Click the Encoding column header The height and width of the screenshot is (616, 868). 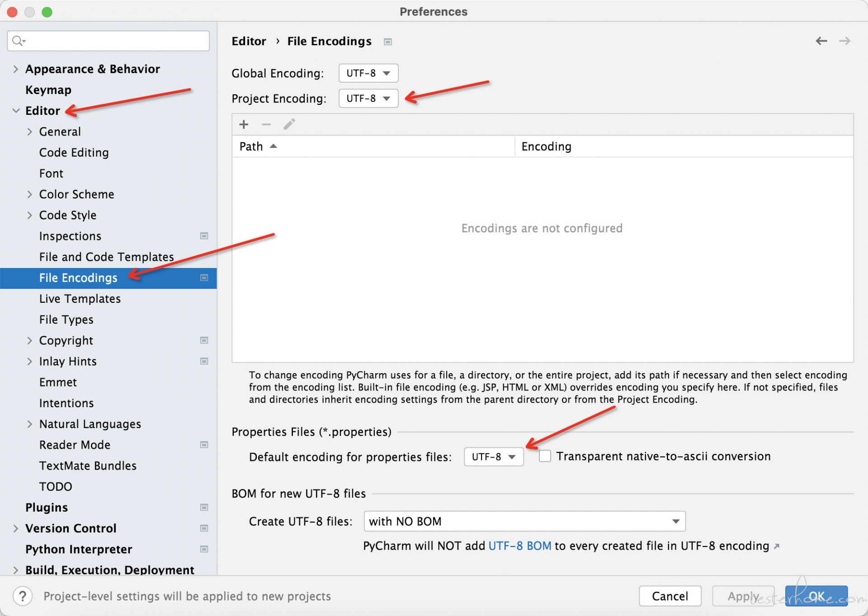[684, 146]
